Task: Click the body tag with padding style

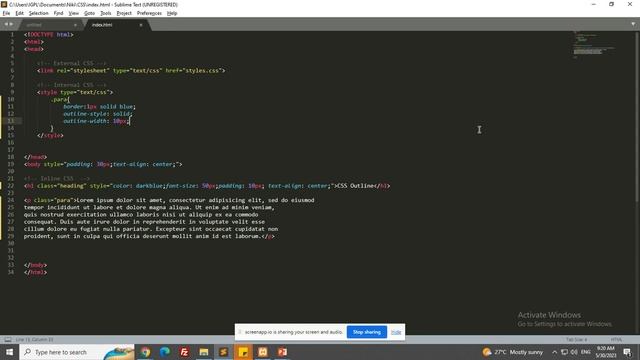Action: pyautogui.click(x=103, y=164)
